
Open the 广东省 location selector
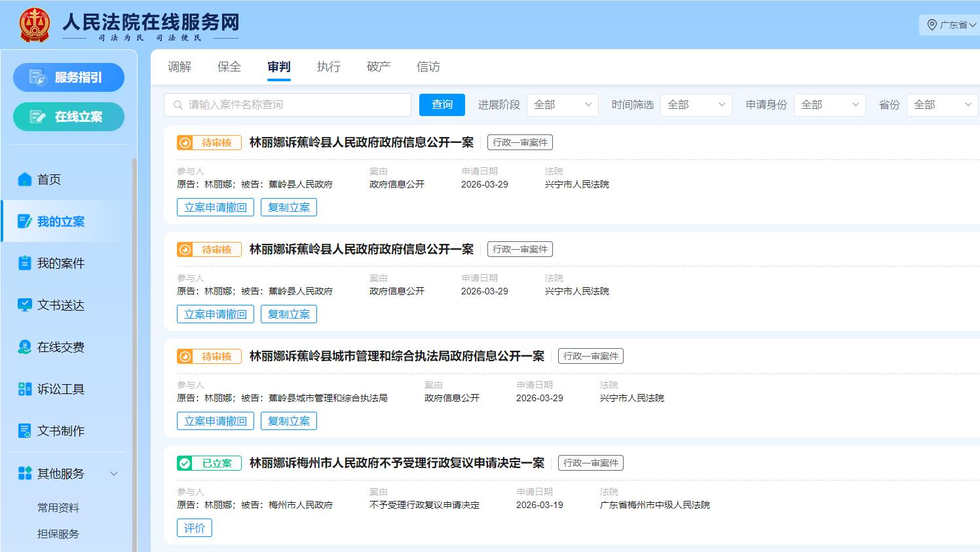click(950, 25)
